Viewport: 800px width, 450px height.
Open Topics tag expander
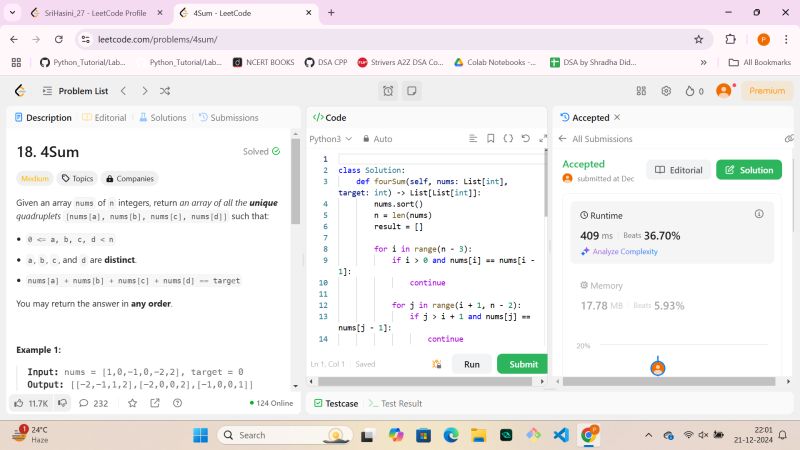point(77,179)
